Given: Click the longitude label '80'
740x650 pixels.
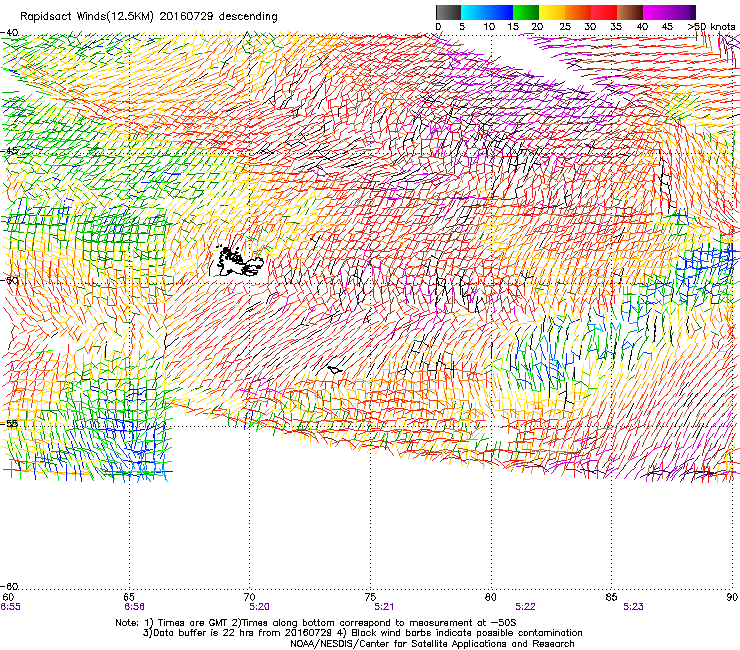Looking at the screenshot, I should (x=491, y=597).
